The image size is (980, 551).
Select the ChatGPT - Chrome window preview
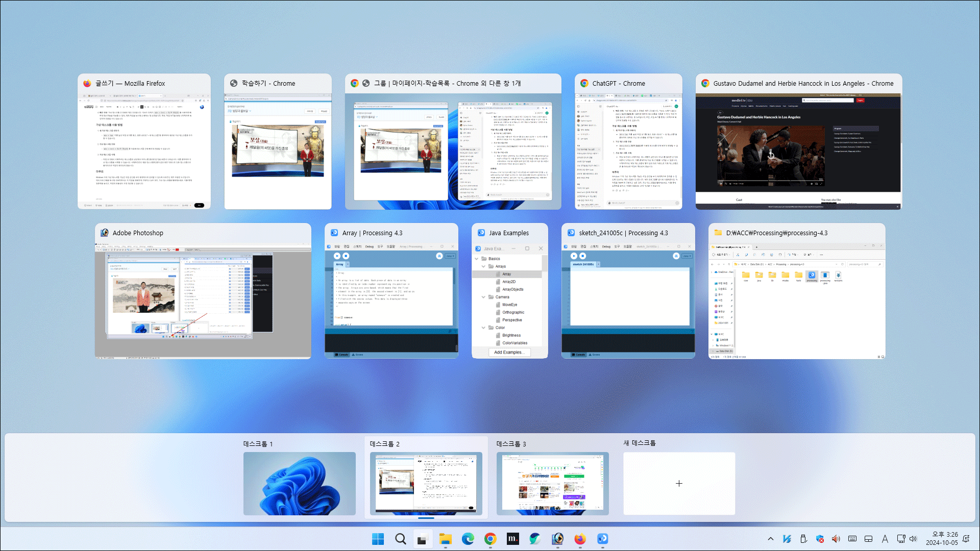(x=628, y=151)
